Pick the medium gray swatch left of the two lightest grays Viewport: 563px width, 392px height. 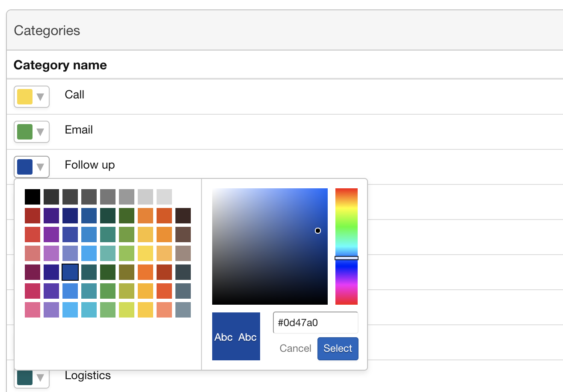[127, 197]
